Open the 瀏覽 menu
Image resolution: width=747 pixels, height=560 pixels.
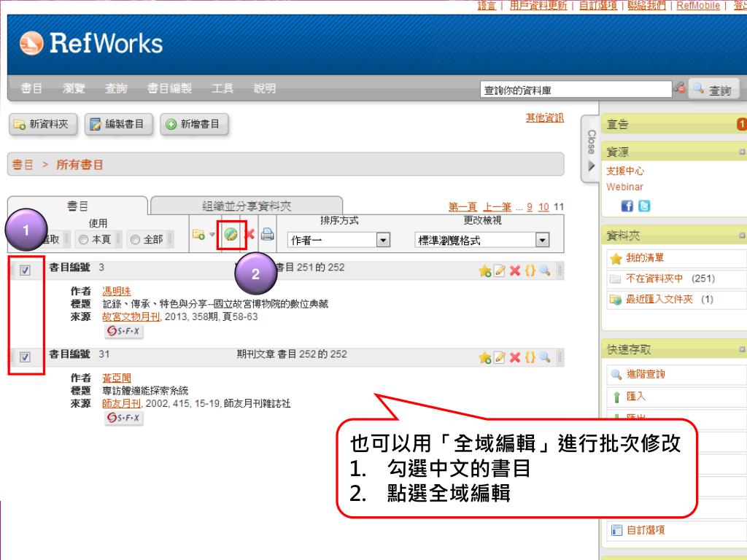pos(74,88)
